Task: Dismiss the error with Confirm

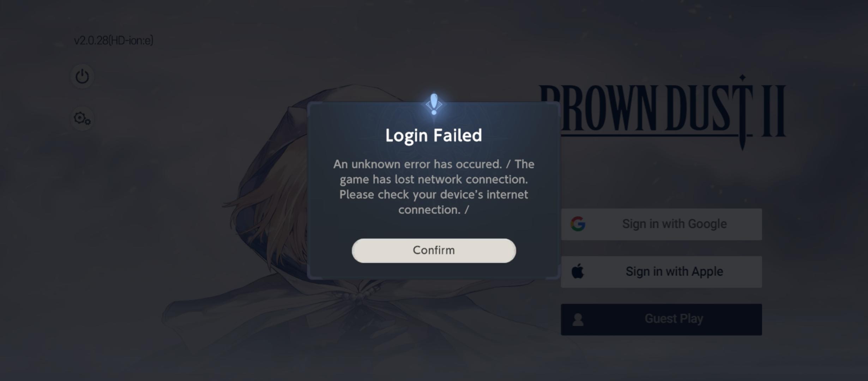Action: [x=434, y=250]
